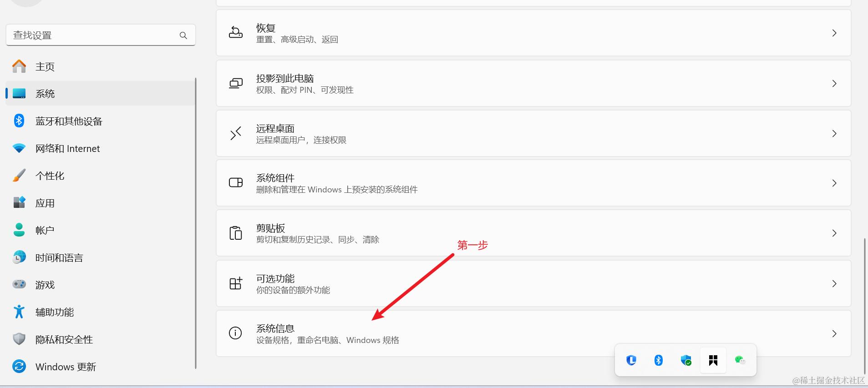Open 应用 in the sidebar

[x=101, y=203]
